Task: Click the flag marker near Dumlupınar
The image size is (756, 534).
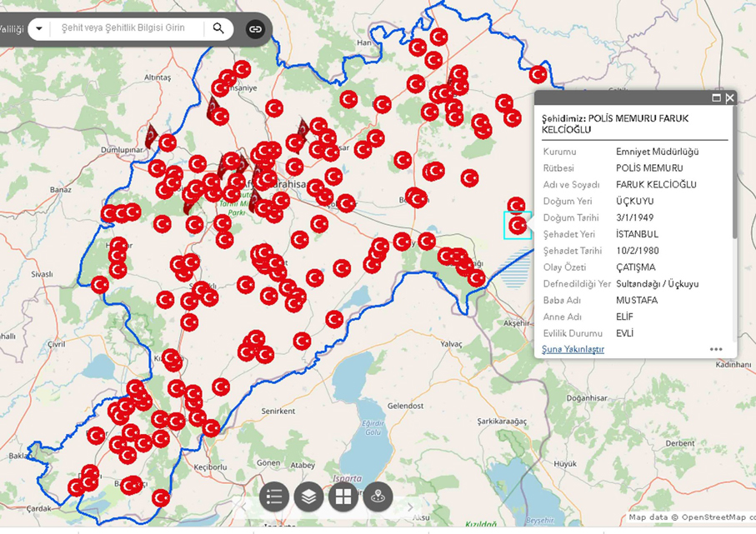Action: click(x=152, y=136)
